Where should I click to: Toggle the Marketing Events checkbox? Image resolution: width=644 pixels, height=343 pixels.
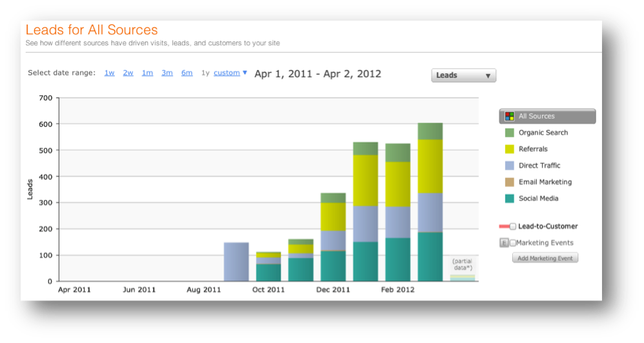click(x=512, y=243)
